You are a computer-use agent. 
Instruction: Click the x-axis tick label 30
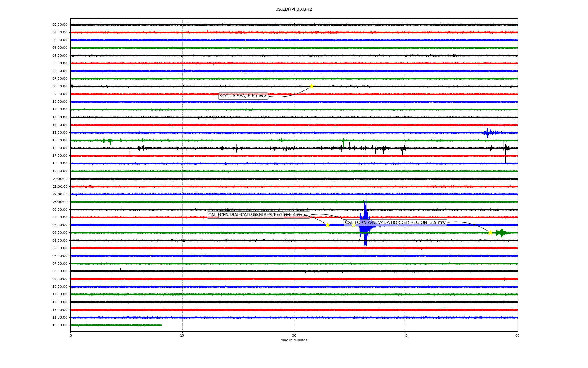[x=294, y=335]
